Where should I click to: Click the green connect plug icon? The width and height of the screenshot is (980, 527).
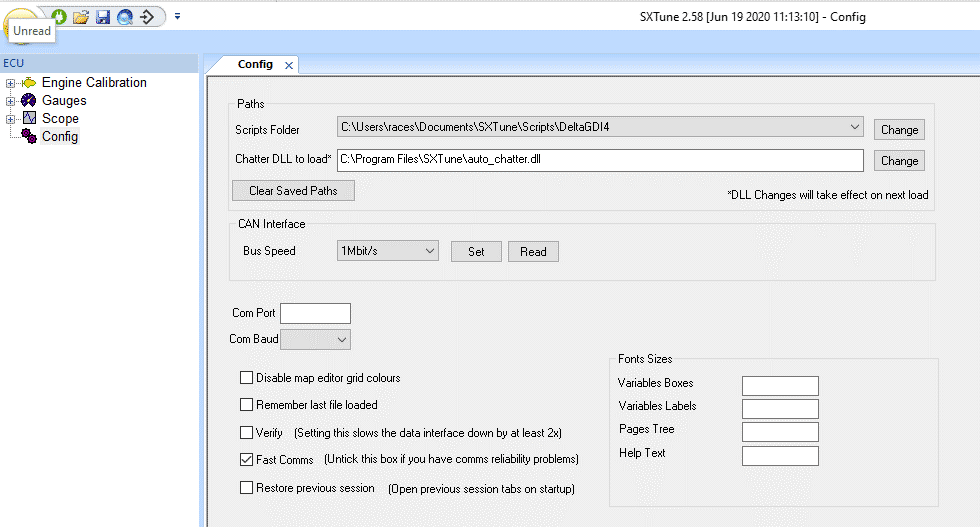coord(59,16)
